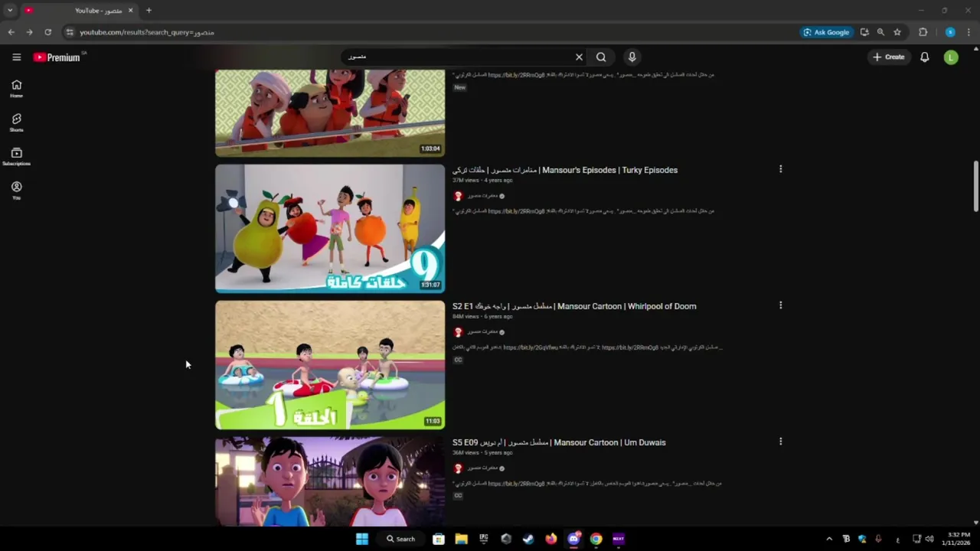This screenshot has height=551, width=980.
Task: Open the notifications bell
Action: pos(924,57)
